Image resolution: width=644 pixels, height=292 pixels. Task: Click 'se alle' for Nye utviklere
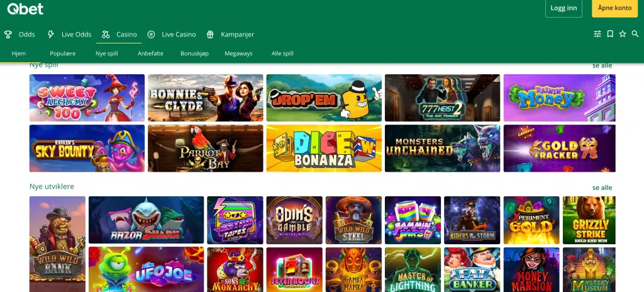602,188
